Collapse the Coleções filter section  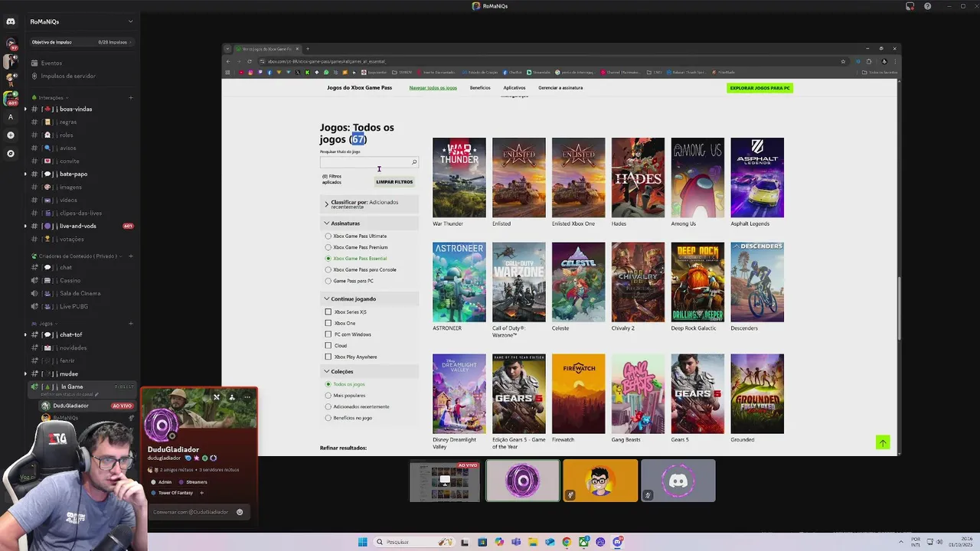369,372
